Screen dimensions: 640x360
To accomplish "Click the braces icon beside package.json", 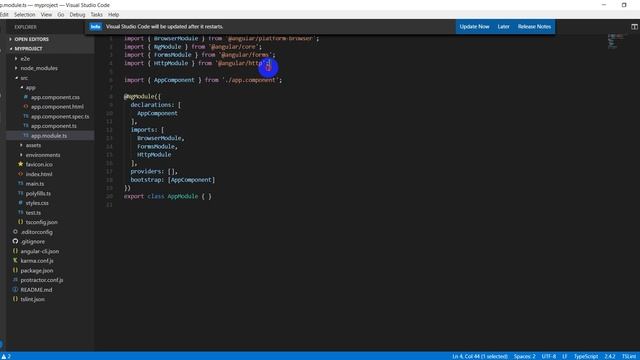I will pos(15,270).
